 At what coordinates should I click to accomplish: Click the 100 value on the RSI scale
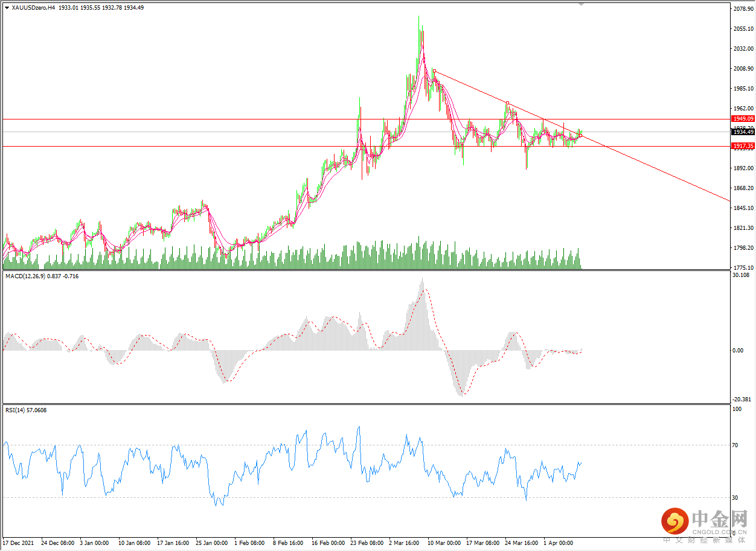(x=737, y=409)
